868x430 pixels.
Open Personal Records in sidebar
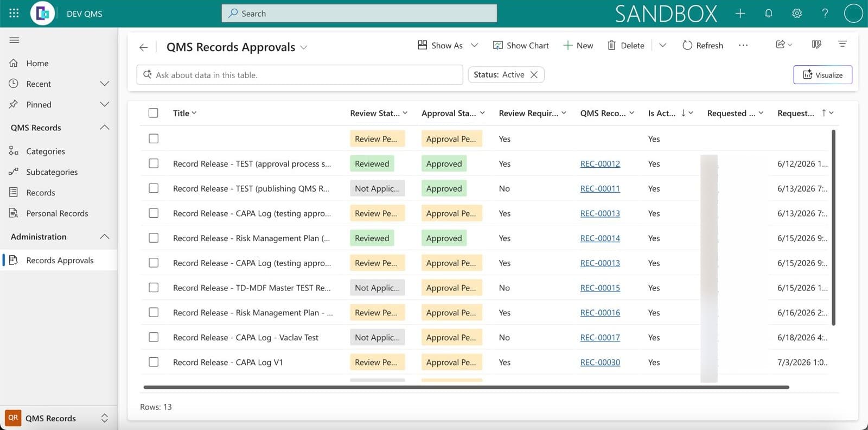click(x=57, y=213)
